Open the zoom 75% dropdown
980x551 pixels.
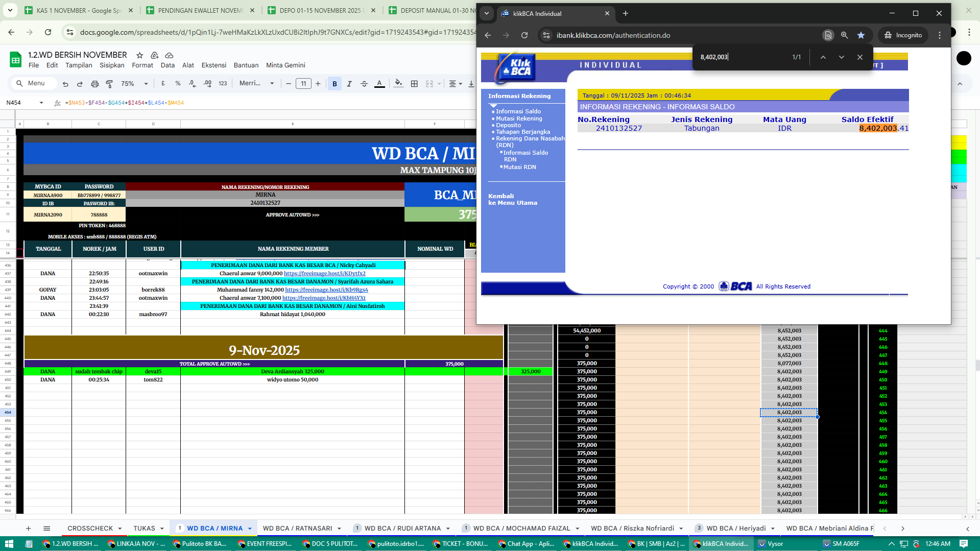135,84
